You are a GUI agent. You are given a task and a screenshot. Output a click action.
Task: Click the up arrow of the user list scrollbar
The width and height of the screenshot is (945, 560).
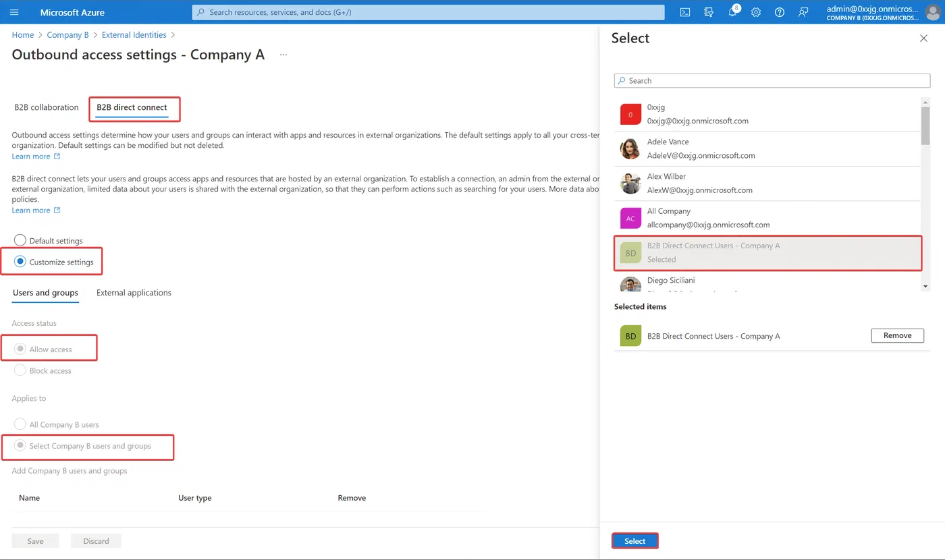pos(925,102)
